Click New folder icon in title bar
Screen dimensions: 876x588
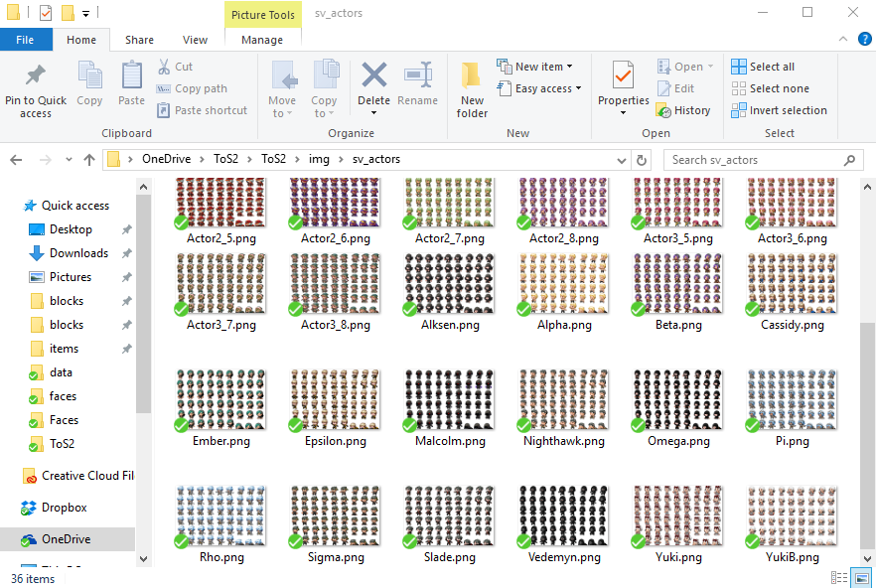click(x=68, y=12)
